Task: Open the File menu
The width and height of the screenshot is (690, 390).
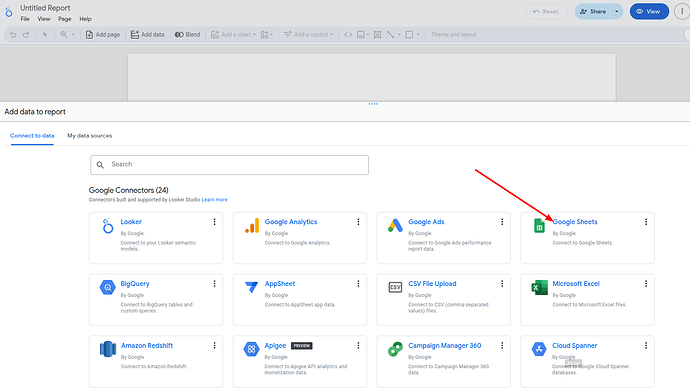Action: [x=25, y=19]
